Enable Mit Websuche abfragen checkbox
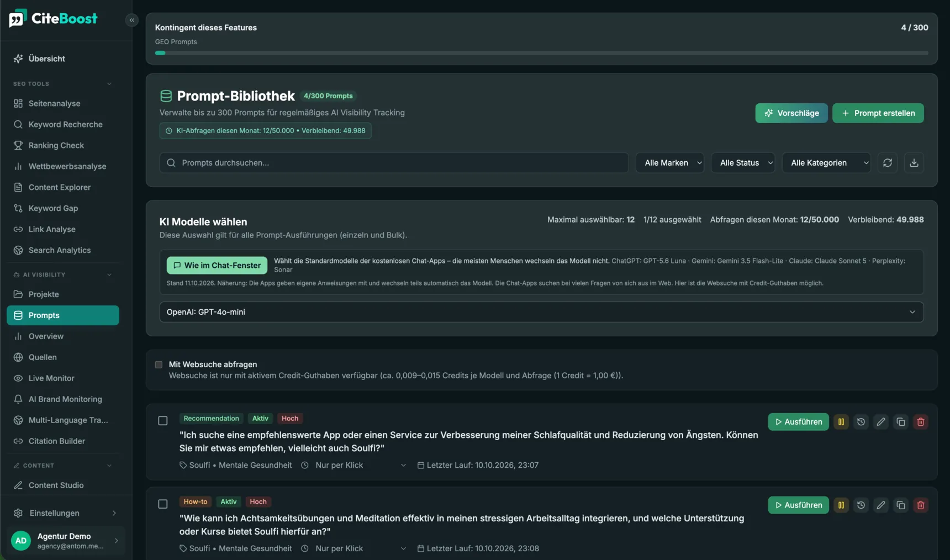Viewport: 950px width, 560px height. (x=159, y=364)
